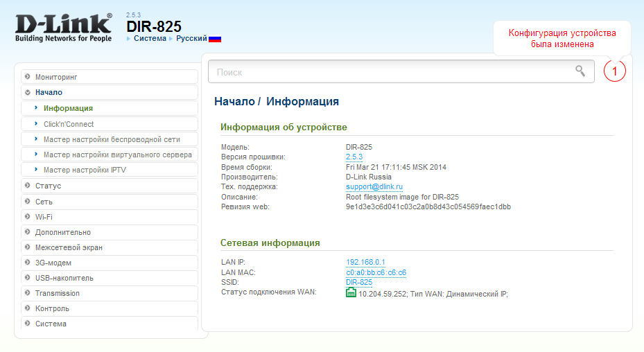Click firmware version link 2.5.3

[354, 157]
